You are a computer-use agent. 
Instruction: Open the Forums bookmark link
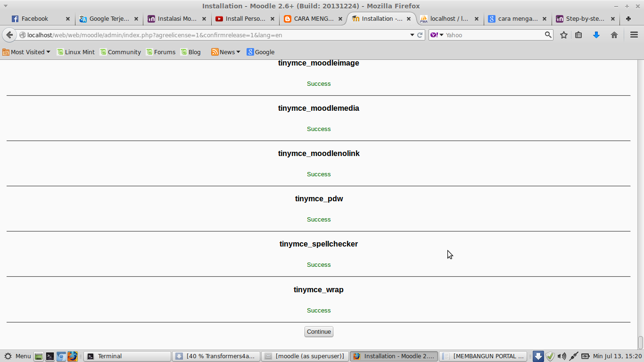point(161,52)
